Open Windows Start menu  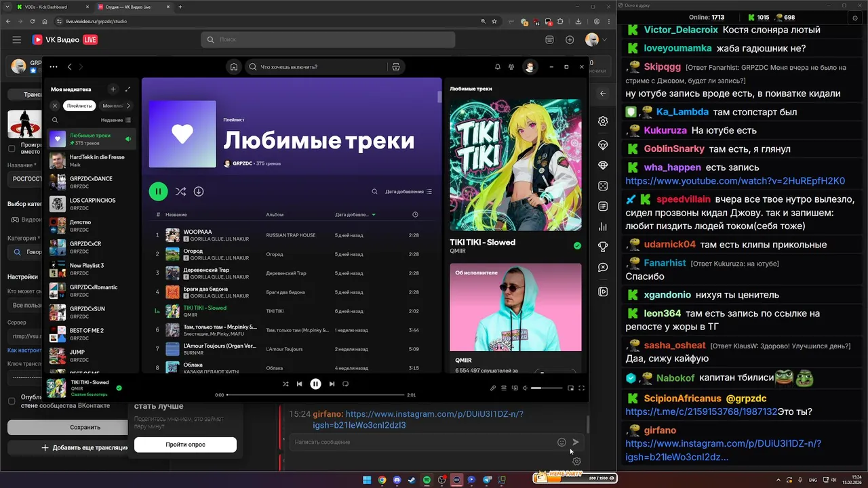pyautogui.click(x=367, y=480)
